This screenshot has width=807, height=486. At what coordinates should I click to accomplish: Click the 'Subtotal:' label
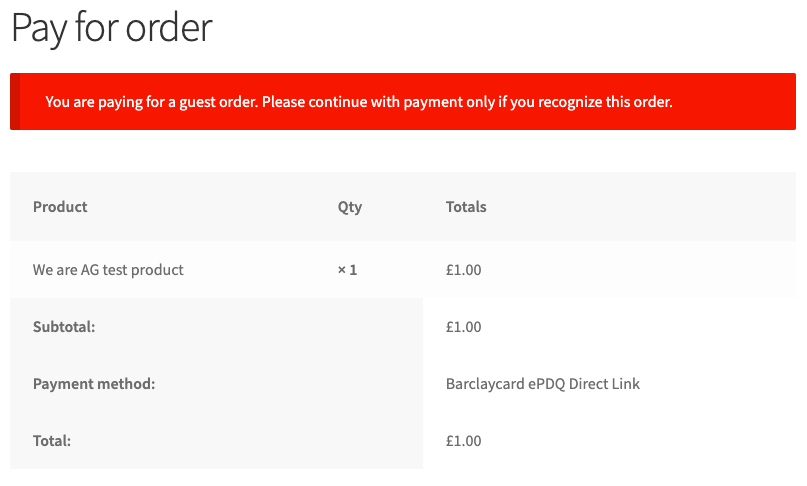point(64,327)
